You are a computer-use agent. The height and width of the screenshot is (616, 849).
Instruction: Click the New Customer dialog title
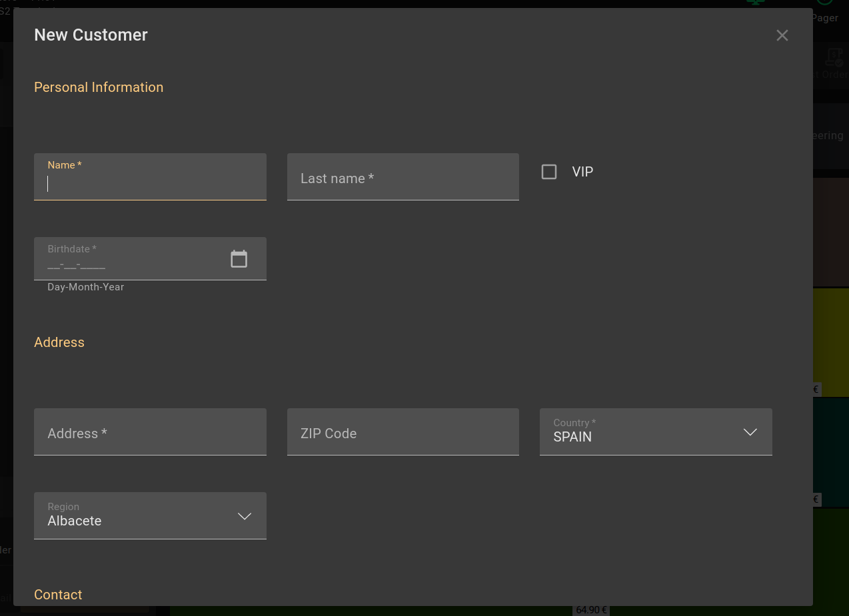tap(91, 35)
